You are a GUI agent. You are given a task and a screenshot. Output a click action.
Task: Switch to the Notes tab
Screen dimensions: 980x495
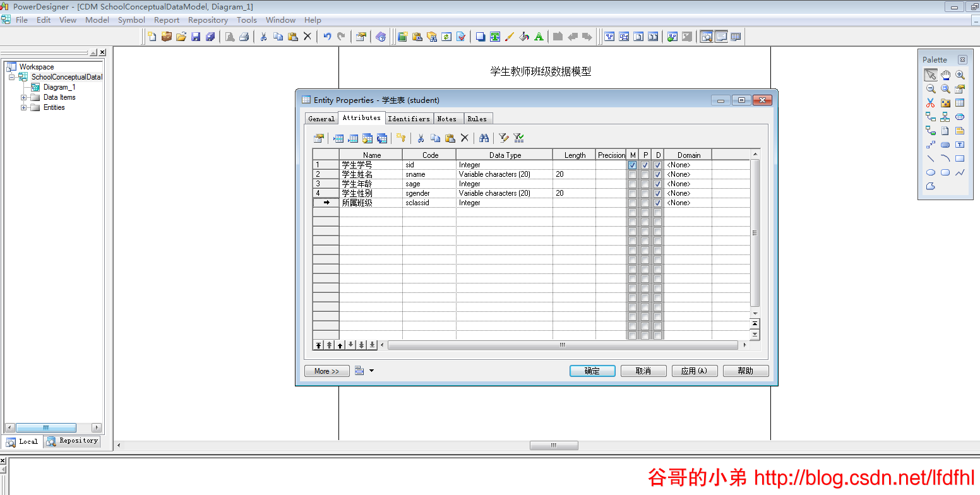447,119
